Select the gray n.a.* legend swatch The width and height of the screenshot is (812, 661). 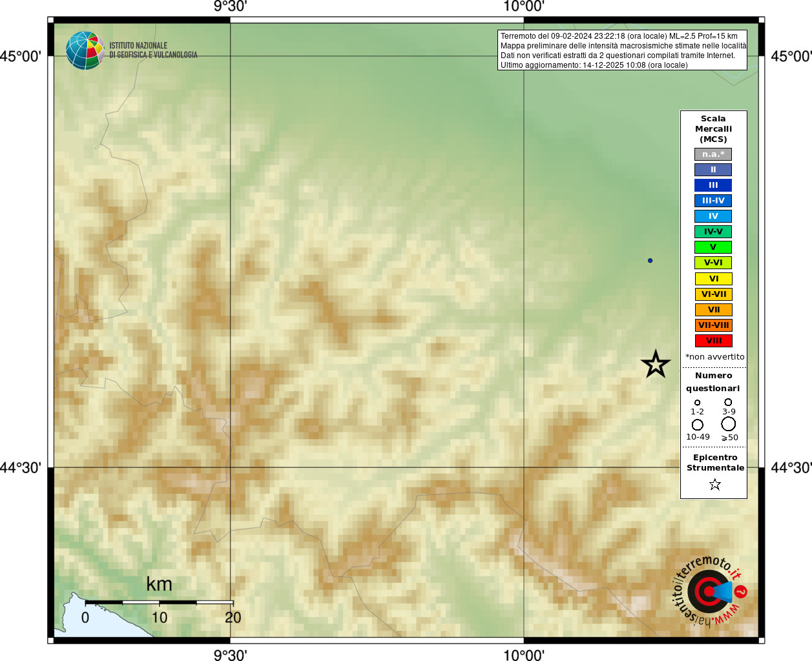[x=713, y=154]
